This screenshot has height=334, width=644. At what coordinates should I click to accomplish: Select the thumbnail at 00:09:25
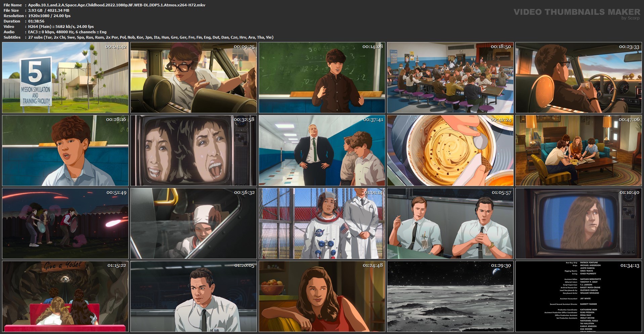[x=194, y=78]
